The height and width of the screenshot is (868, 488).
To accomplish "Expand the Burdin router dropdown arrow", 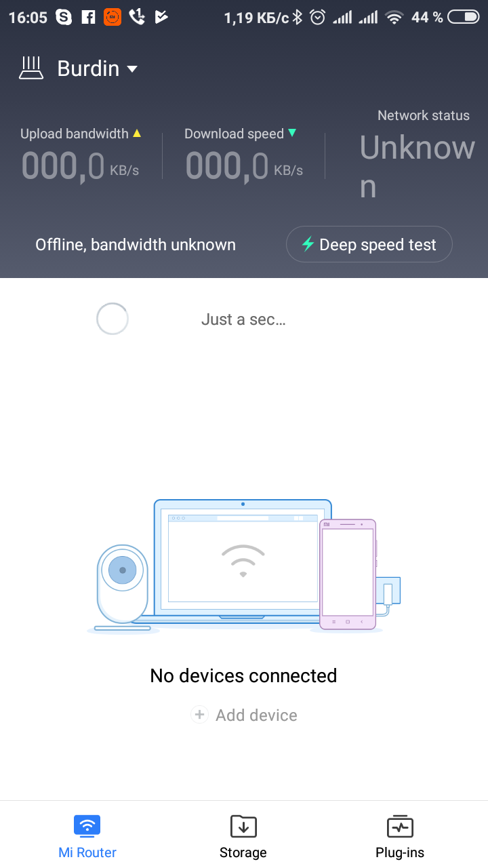I will (133, 69).
